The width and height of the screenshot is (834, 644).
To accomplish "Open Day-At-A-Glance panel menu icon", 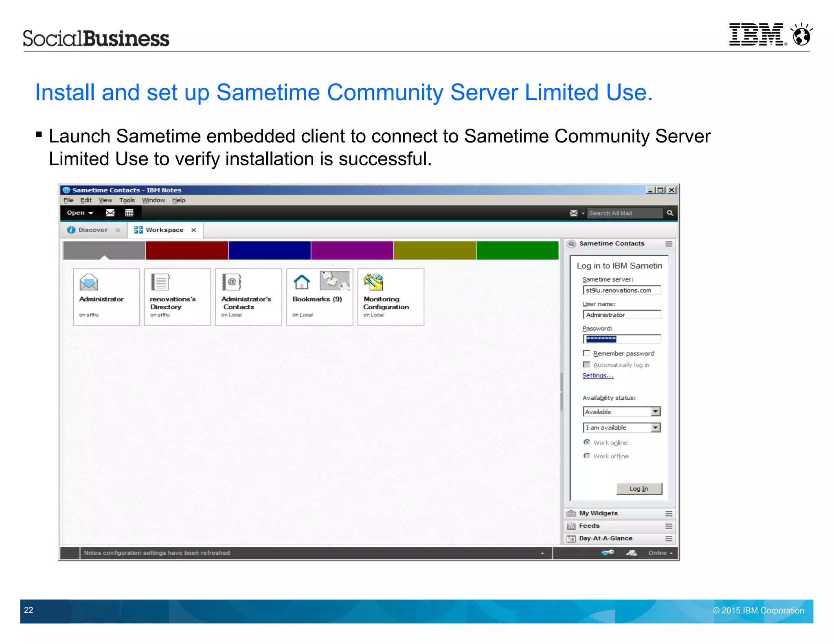I will (x=669, y=539).
